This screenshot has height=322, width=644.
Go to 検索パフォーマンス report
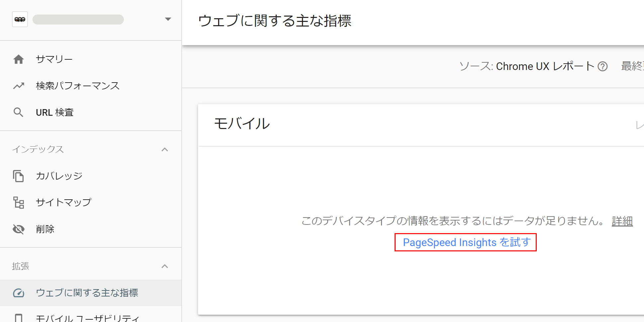[78, 86]
